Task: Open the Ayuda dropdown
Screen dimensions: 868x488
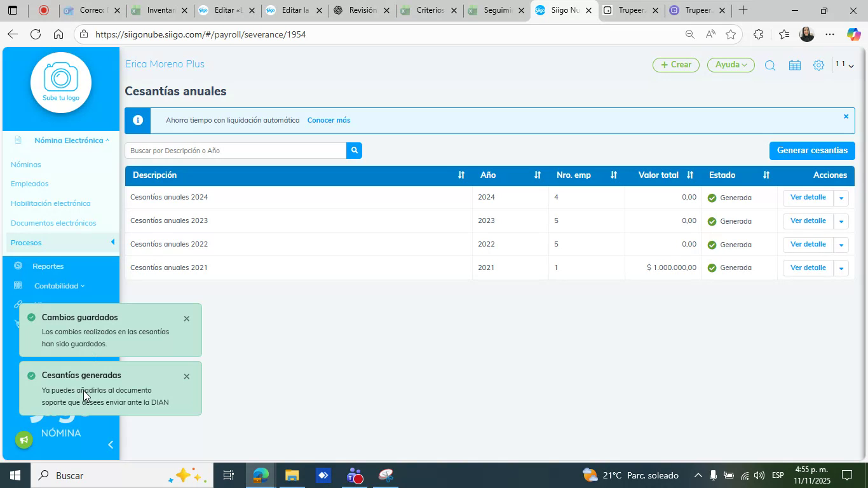Action: 731,65
